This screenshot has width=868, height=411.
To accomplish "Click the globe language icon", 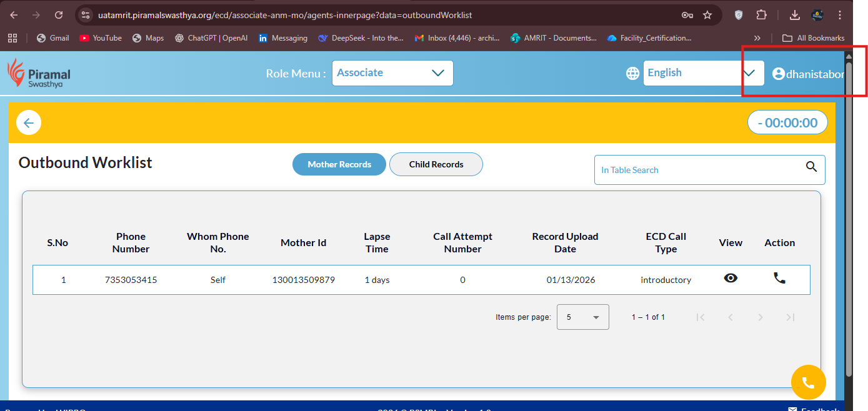I will (x=632, y=73).
